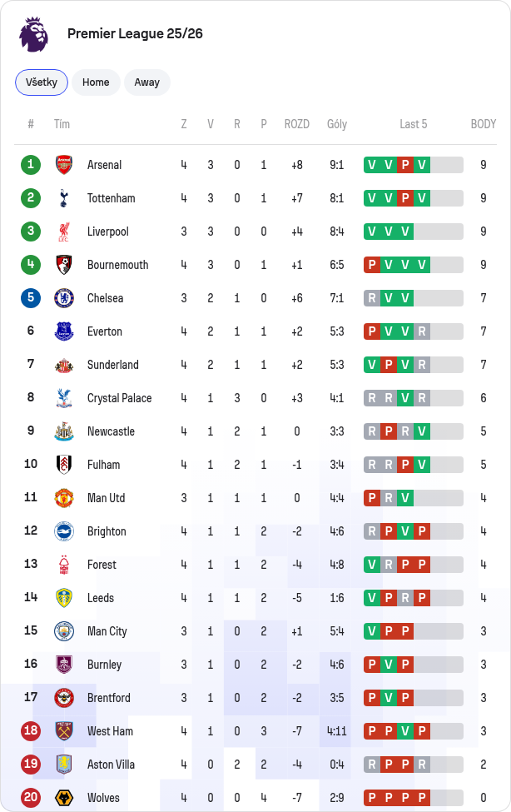
Task: Click Arsenal's red P form badge
Action: point(405,165)
